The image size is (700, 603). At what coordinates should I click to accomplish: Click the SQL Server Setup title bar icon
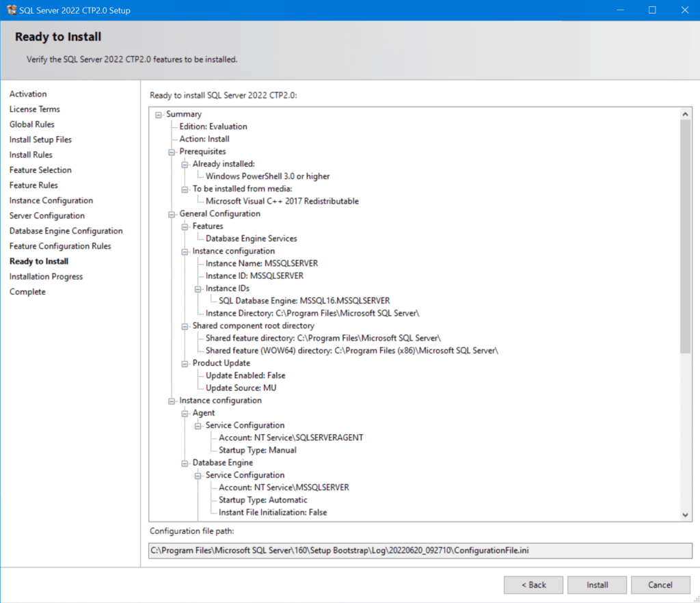[12, 10]
